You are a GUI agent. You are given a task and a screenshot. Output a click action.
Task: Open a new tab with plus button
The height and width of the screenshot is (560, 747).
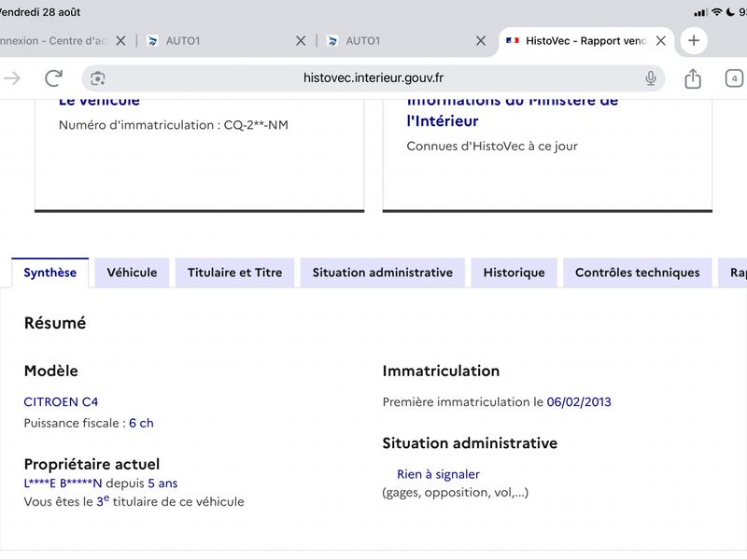694,40
